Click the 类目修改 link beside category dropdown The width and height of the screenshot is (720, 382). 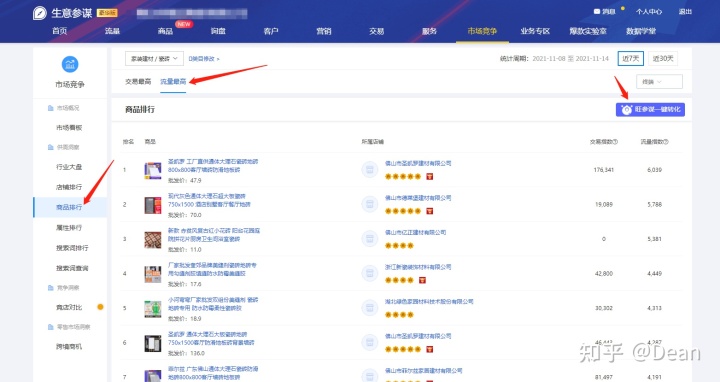(x=204, y=59)
